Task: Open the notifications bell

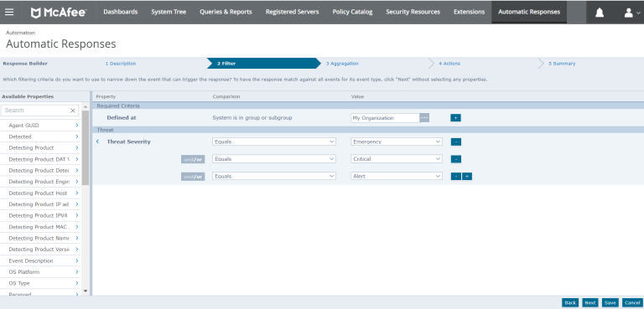Action: click(600, 13)
